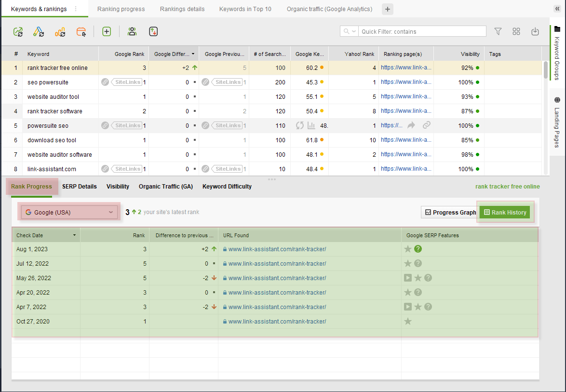566x392 pixels.
Task: Open the Google (USA) search engine dropdown
Action: 69,212
